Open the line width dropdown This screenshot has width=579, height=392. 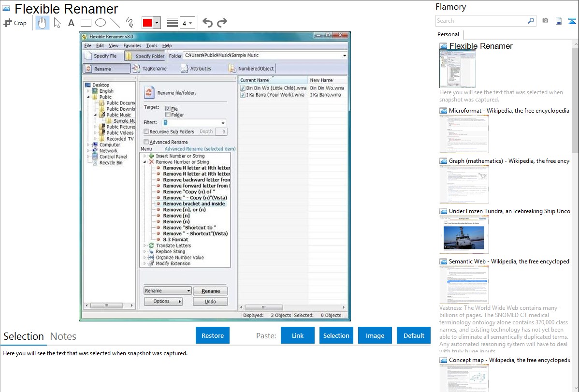pyautogui.click(x=187, y=23)
